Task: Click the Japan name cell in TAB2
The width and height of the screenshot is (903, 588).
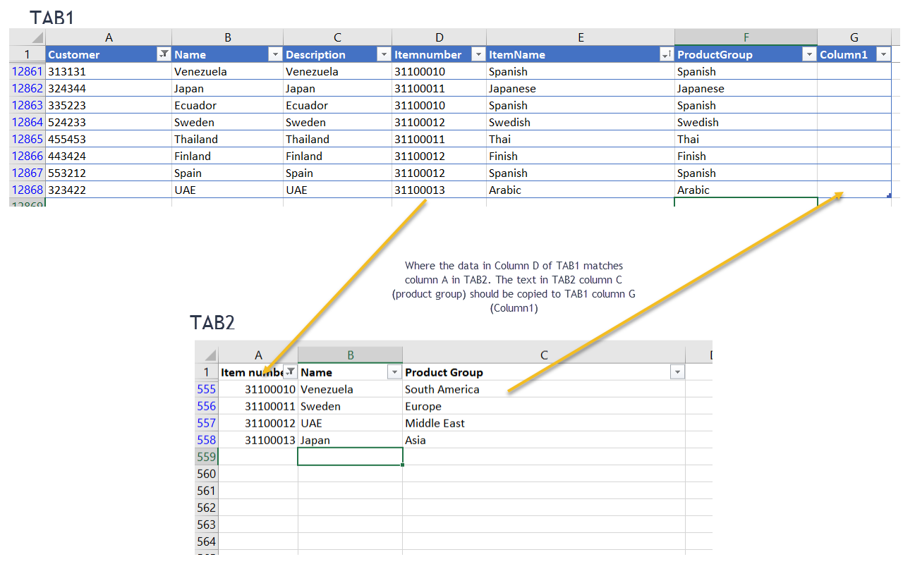Action: [x=350, y=440]
